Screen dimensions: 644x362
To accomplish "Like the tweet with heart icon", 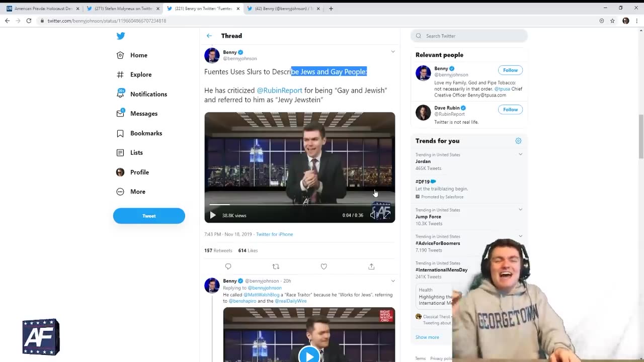I will coord(324,266).
